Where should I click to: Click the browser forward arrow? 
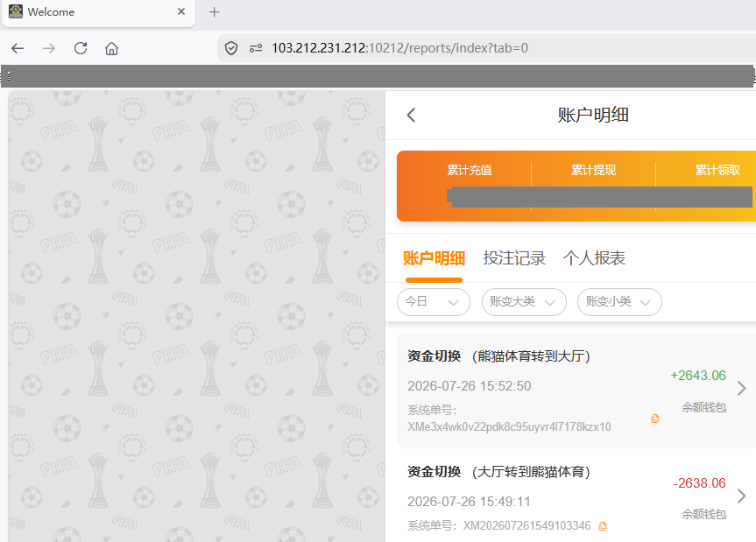coord(49,48)
